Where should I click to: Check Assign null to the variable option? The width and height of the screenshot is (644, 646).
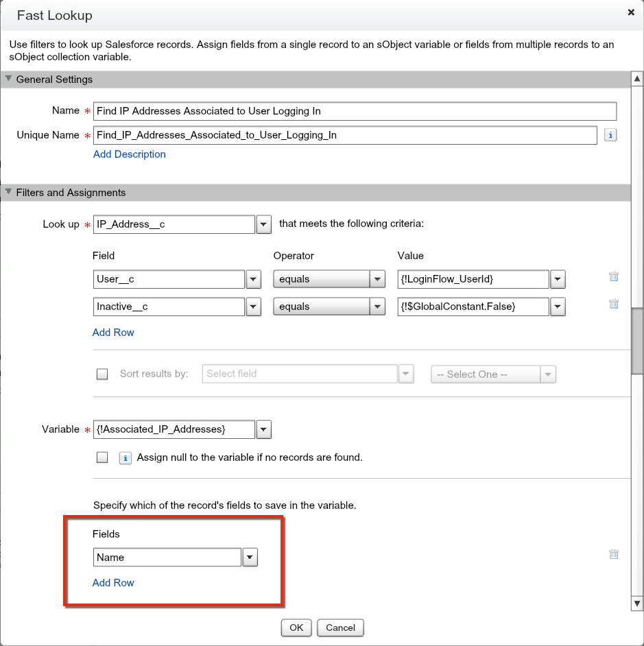tap(102, 457)
